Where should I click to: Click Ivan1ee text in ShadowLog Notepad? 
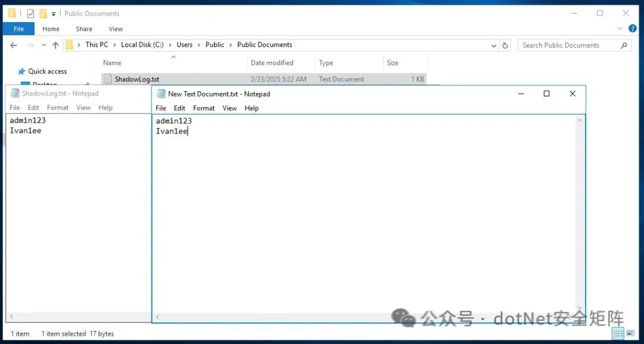(x=26, y=131)
